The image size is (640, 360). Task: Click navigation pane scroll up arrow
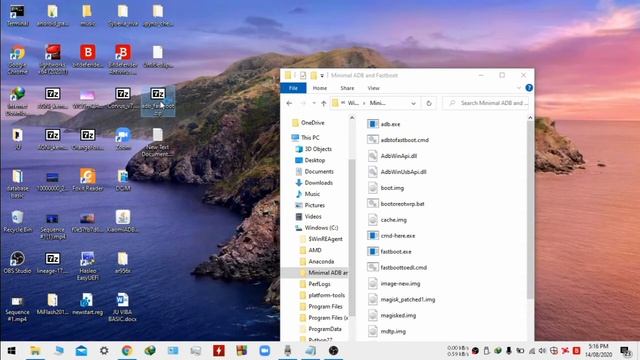click(x=352, y=118)
